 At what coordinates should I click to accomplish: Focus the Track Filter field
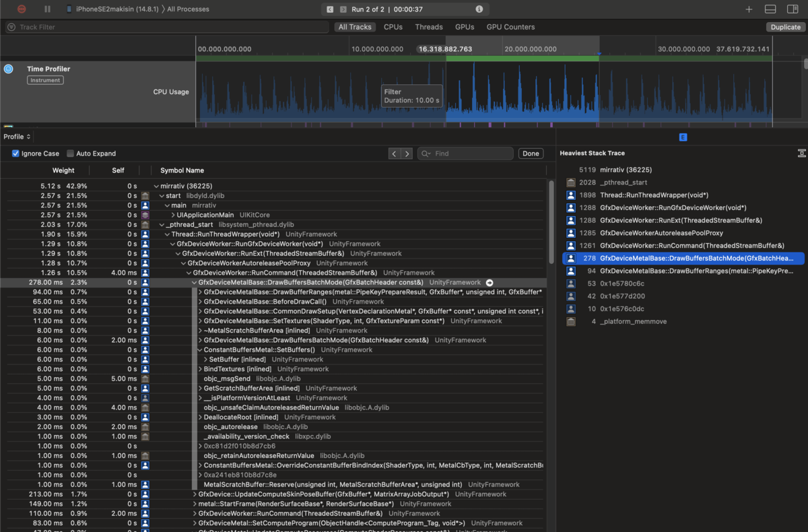[168, 27]
